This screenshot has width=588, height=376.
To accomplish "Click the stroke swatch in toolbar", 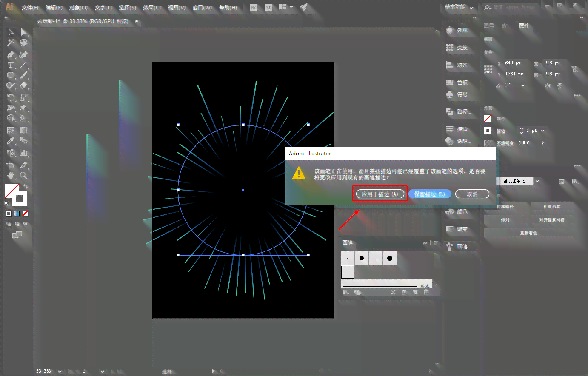I will 20,199.
